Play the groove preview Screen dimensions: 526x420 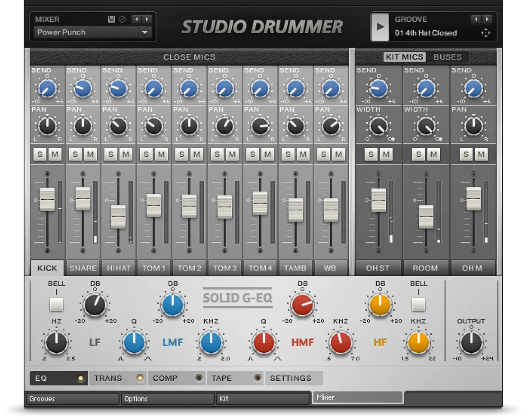coord(380,27)
